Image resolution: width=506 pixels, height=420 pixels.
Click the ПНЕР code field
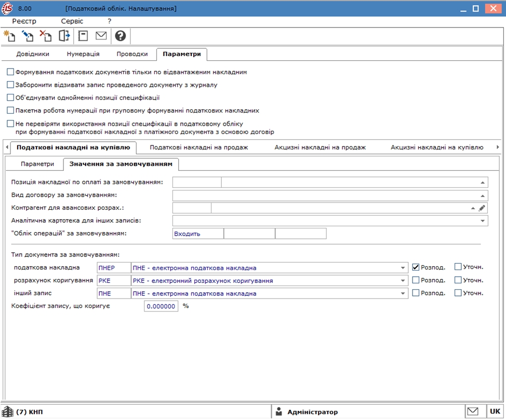pyautogui.click(x=114, y=268)
